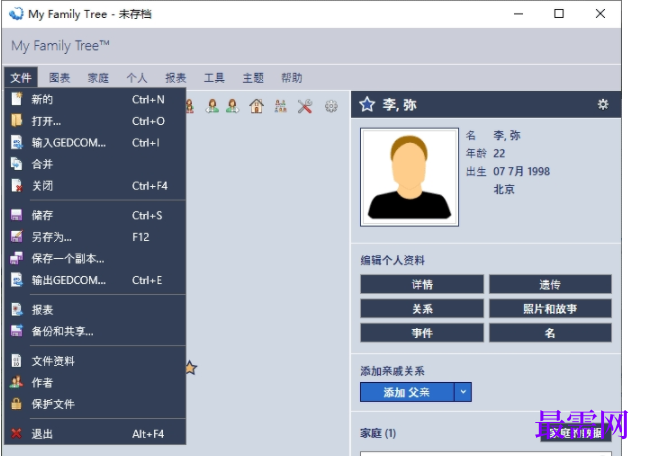Open the 工具 menu

click(214, 78)
